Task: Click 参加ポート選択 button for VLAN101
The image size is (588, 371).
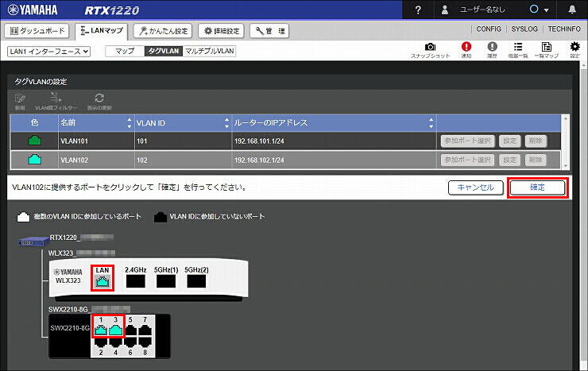Action: (x=468, y=141)
